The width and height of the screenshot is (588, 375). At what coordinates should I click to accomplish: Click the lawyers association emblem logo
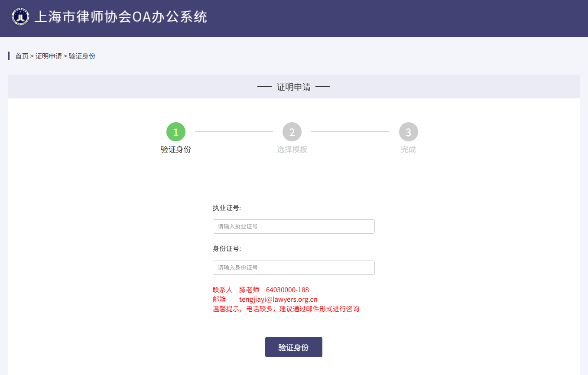click(x=20, y=16)
